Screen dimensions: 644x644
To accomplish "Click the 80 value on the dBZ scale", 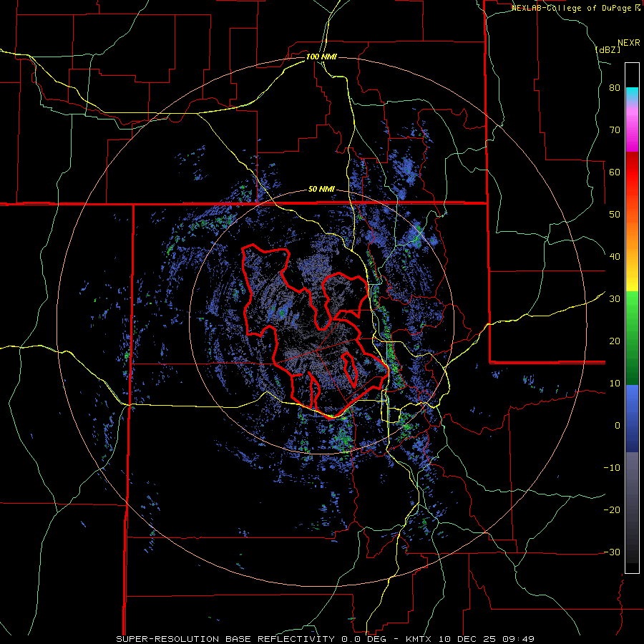I will (x=615, y=88).
